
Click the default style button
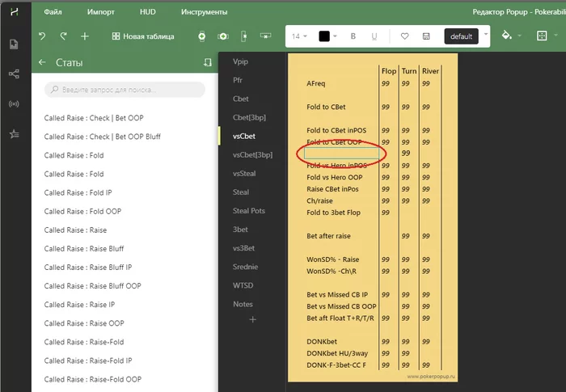tap(462, 36)
